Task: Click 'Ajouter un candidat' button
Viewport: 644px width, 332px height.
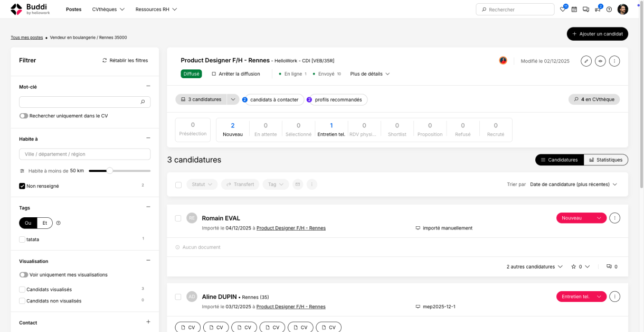Action: [x=597, y=34]
